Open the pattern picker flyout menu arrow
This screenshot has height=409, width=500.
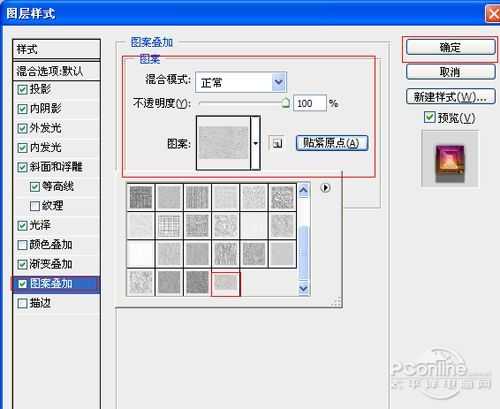point(325,188)
